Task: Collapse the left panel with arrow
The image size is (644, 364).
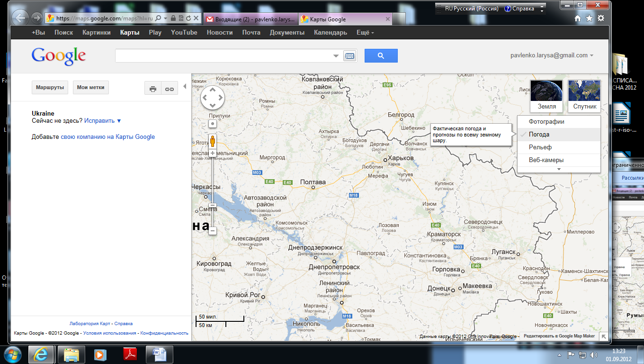Action: pyautogui.click(x=185, y=86)
